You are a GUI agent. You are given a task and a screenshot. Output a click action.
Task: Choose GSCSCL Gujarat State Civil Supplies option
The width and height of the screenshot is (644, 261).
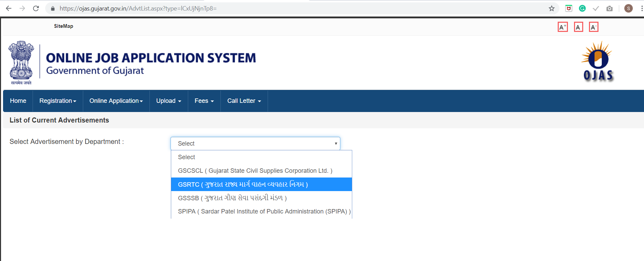(x=262, y=171)
